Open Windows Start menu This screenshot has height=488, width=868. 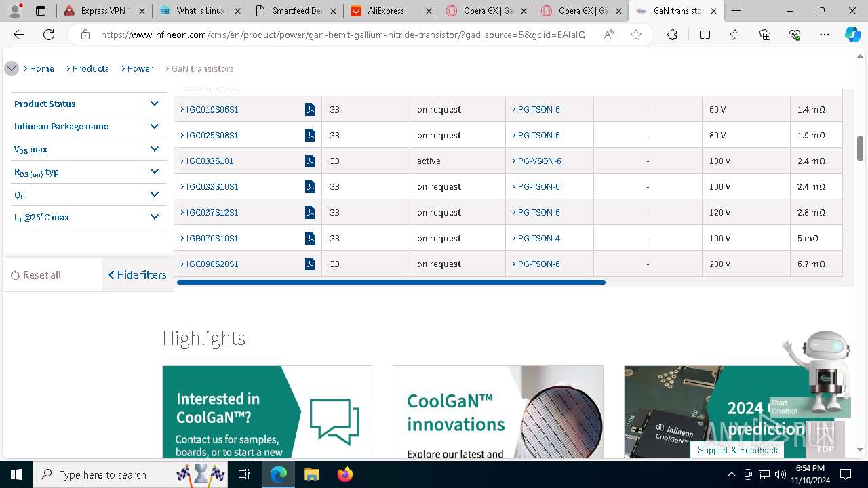pos(16,474)
